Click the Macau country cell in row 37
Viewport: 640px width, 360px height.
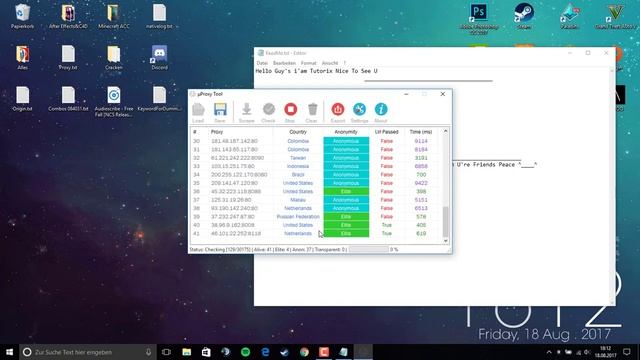pyautogui.click(x=298, y=200)
